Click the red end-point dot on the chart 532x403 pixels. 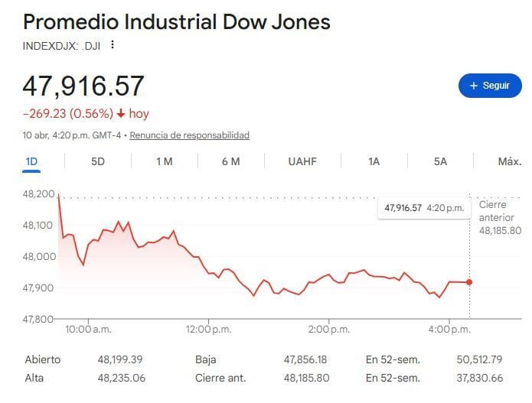[x=469, y=282]
